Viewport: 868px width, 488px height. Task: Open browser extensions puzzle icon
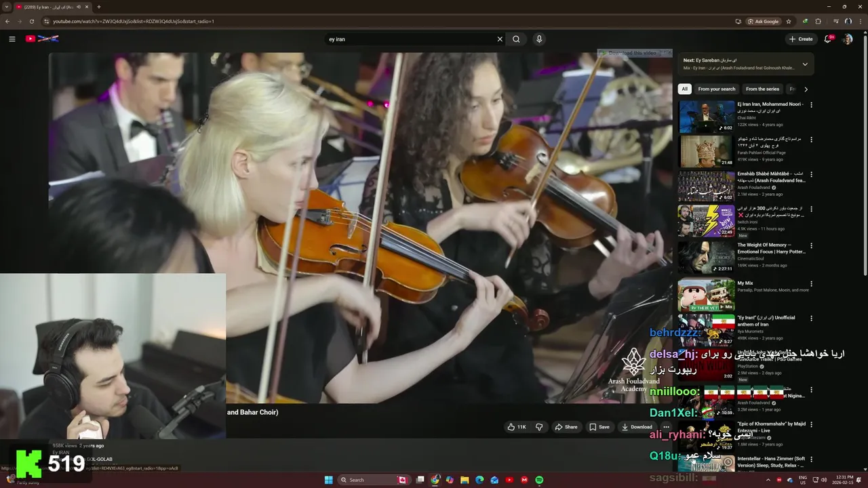pos(818,21)
